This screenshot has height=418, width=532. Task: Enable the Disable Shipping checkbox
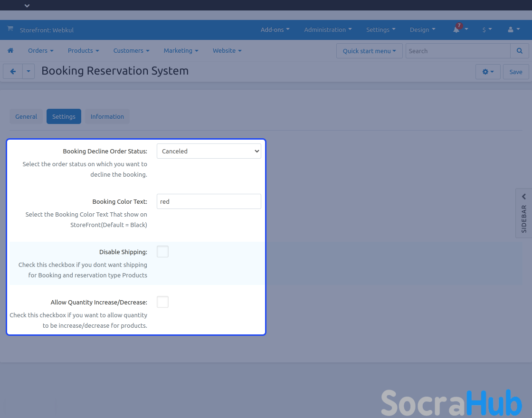coord(162,252)
